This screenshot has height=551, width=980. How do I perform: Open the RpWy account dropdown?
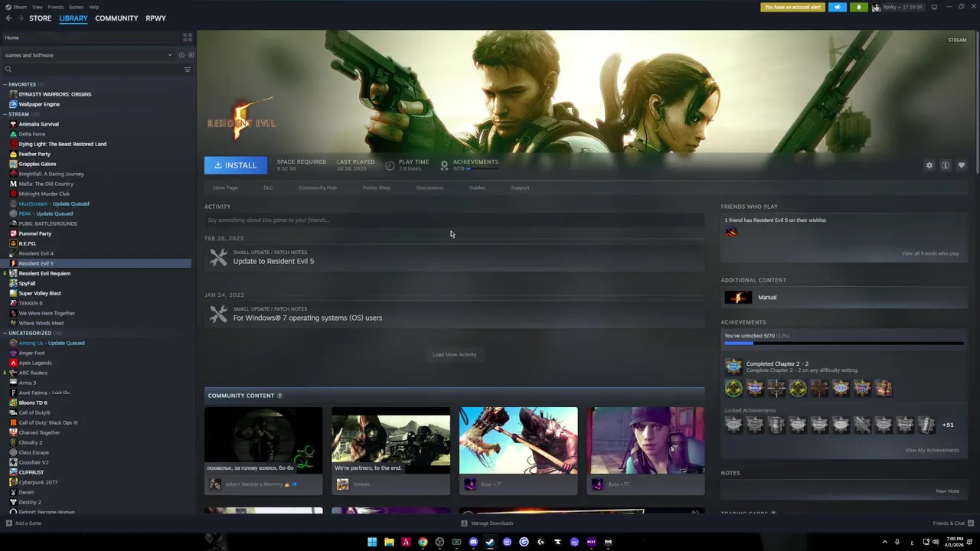(x=903, y=8)
